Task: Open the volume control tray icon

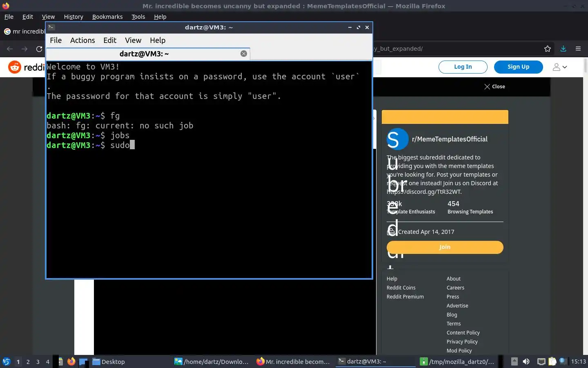Action: pyautogui.click(x=526, y=361)
